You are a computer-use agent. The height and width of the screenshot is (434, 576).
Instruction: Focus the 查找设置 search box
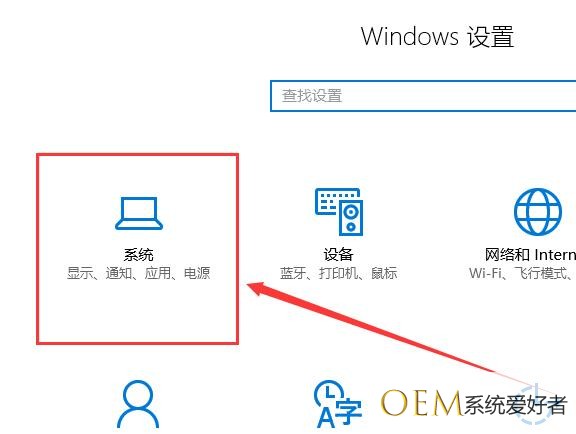pos(423,96)
